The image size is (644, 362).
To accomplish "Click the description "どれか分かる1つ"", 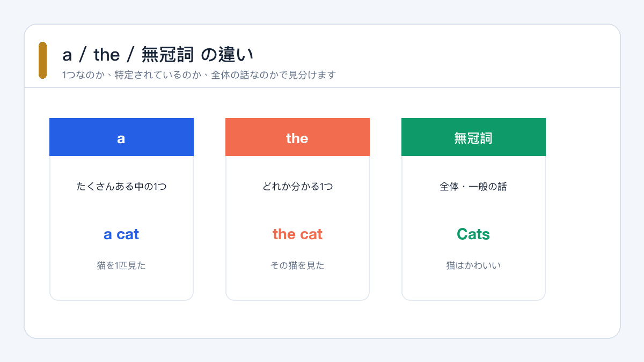I will click(297, 187).
